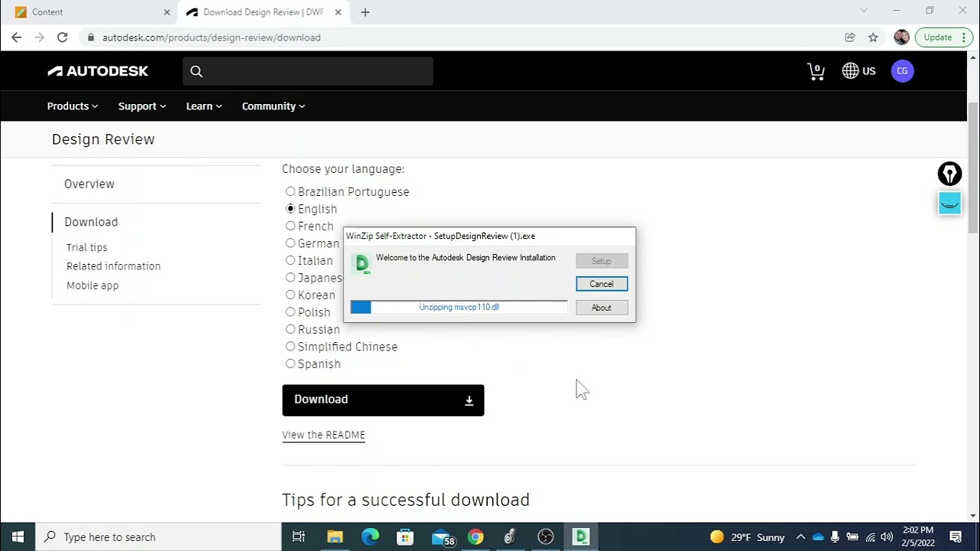The image size is (980, 551).
Task: Open Chrome tab search chevron
Action: click(x=864, y=11)
